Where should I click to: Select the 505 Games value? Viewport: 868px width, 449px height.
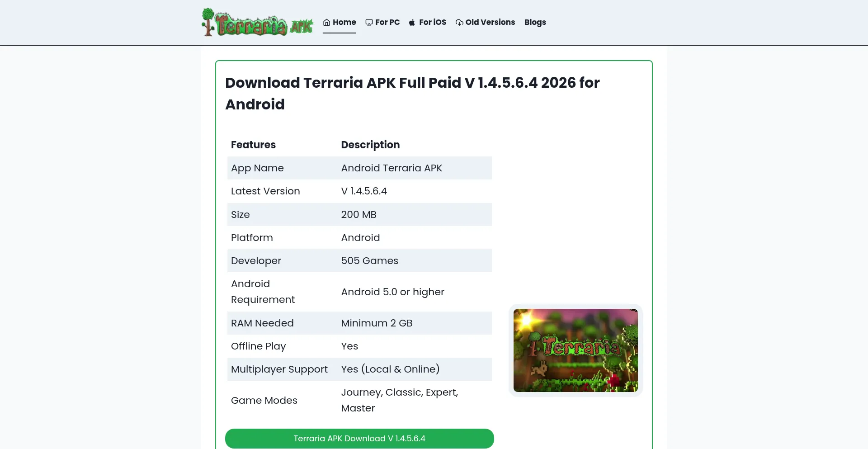(369, 261)
